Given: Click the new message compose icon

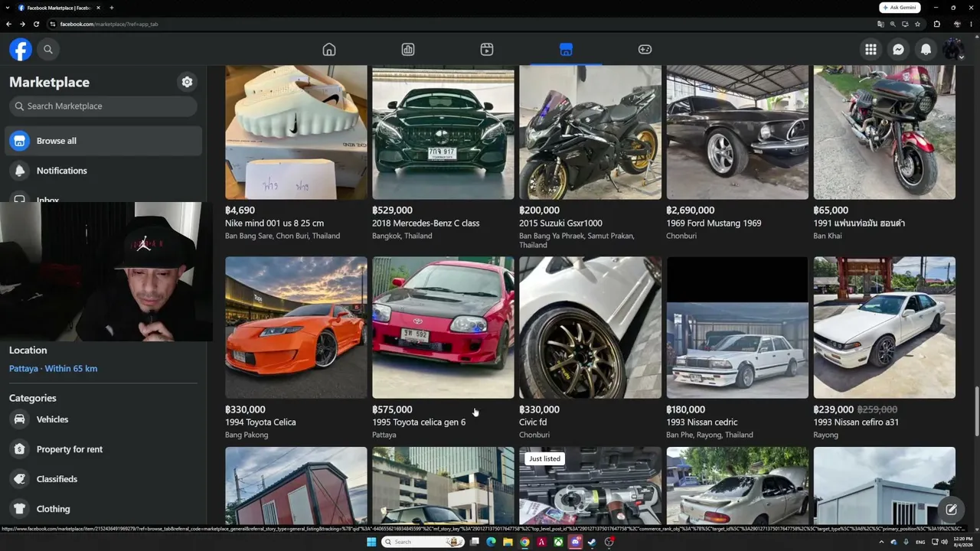Looking at the screenshot, I should [x=951, y=510].
